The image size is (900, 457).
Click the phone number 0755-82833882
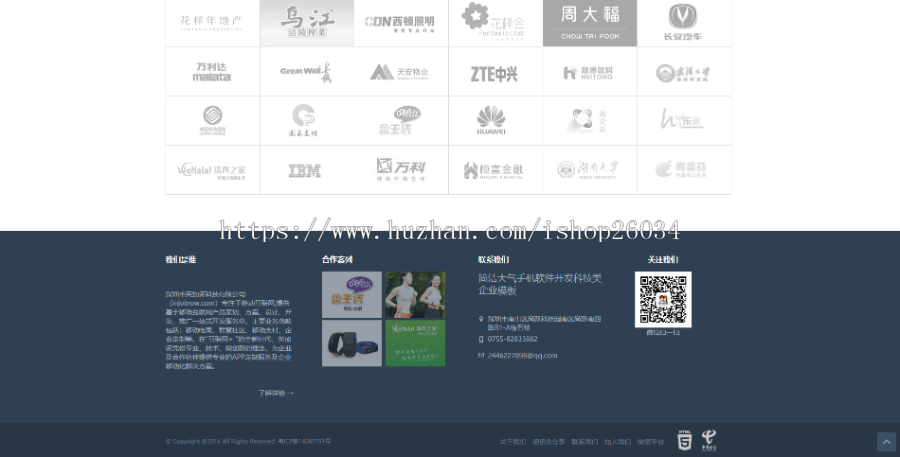click(513, 339)
